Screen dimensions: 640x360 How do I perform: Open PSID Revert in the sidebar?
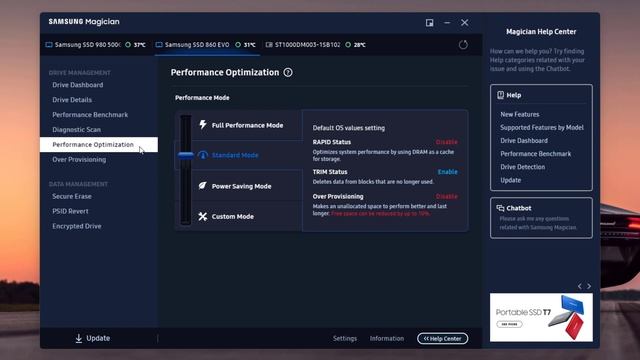pos(70,211)
